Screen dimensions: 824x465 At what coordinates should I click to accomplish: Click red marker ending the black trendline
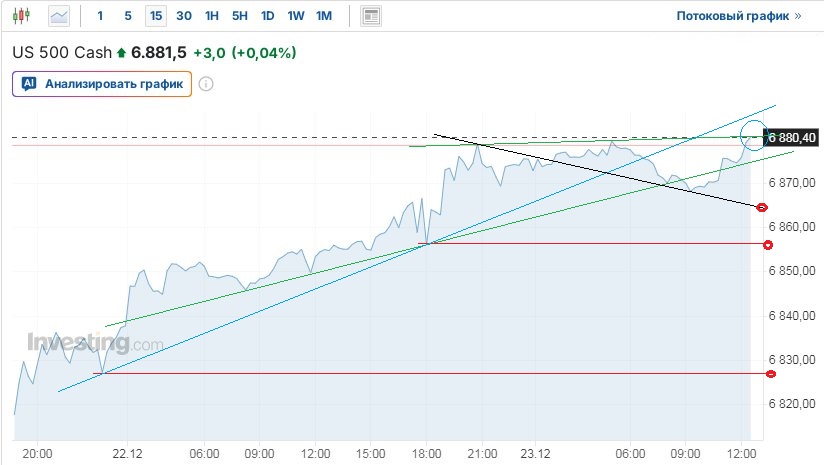click(x=763, y=207)
